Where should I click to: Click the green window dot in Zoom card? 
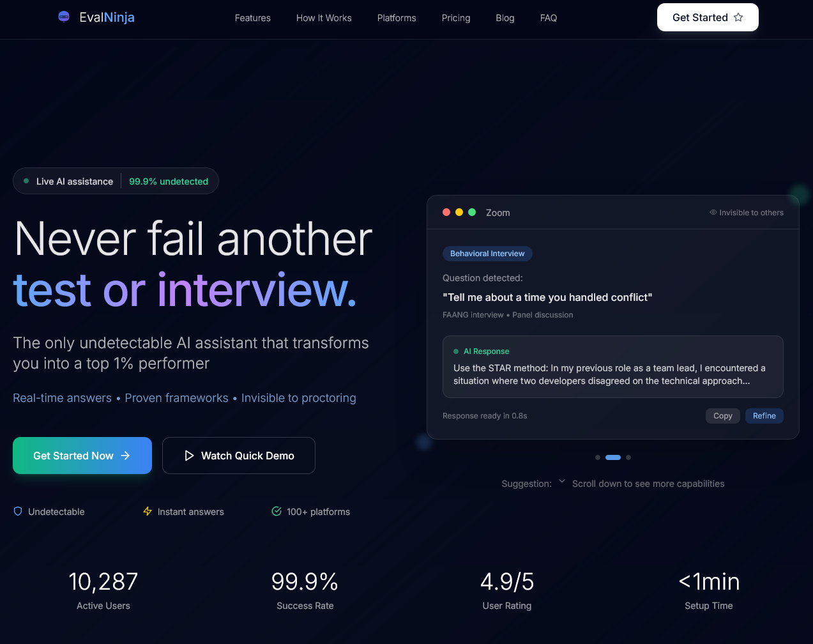click(x=472, y=212)
